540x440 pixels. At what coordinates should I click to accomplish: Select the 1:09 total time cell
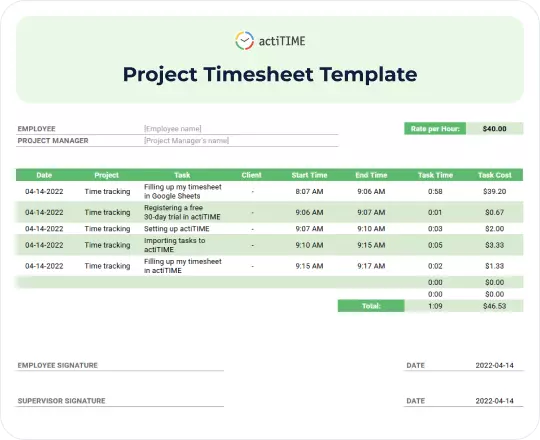[435, 306]
